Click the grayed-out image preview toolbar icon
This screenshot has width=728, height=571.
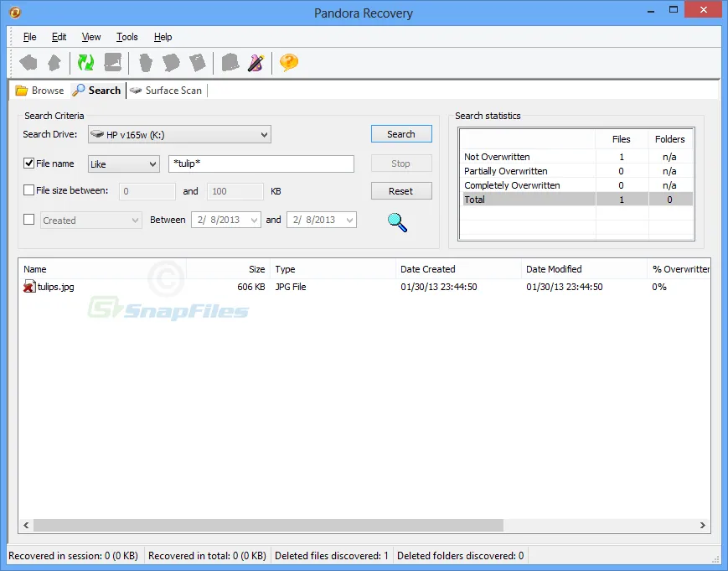(113, 62)
